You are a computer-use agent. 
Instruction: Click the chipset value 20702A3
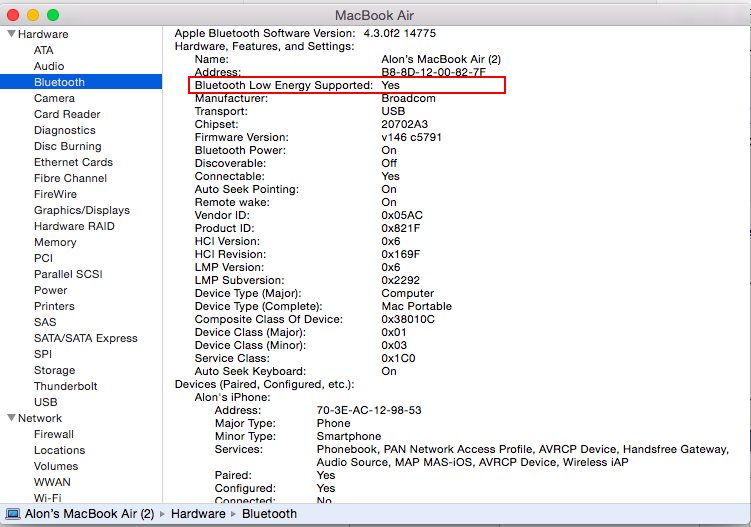pos(404,124)
